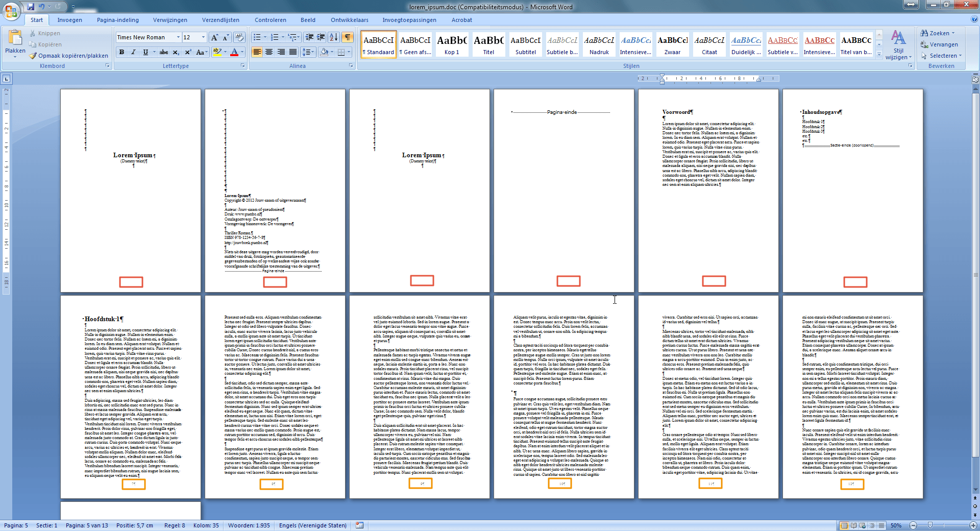The height and width of the screenshot is (531, 980).
Task: Click Vervangen to replace text
Action: 939,44
